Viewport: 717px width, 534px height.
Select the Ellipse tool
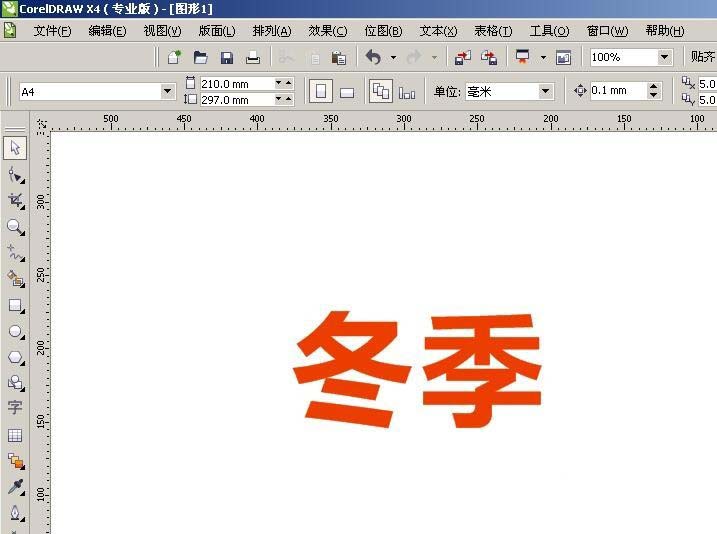pos(15,331)
